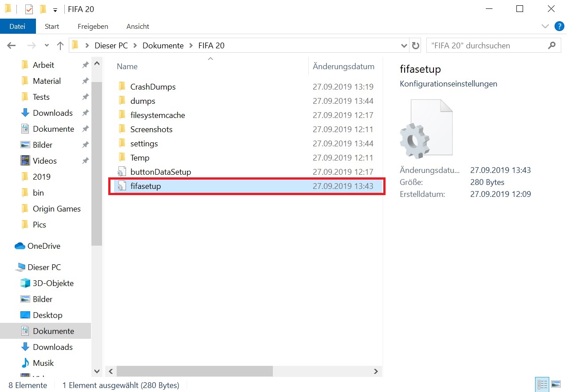Switch to the Start ribbon tab
This screenshot has height=392, width=567.
click(x=52, y=26)
